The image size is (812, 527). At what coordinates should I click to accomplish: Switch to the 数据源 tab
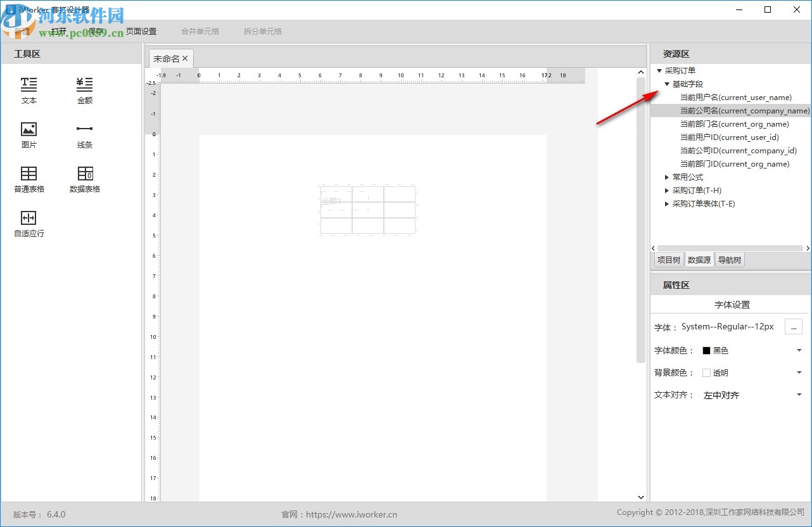click(699, 259)
